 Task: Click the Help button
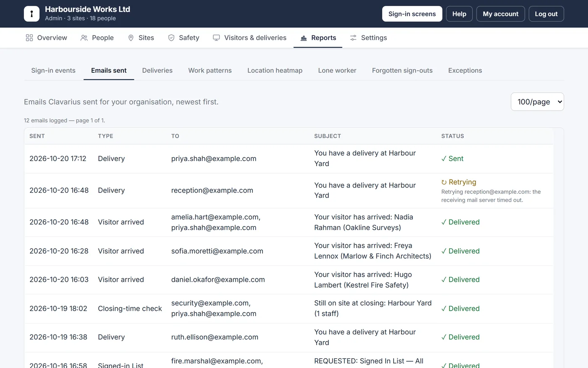click(x=459, y=14)
